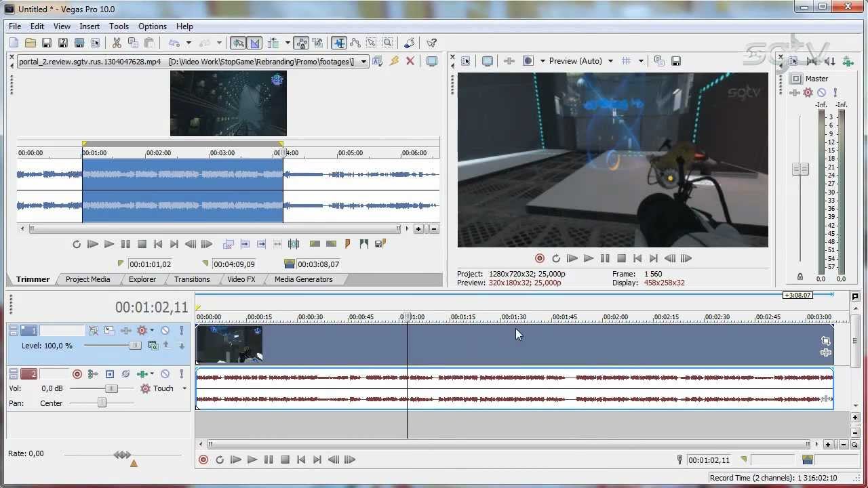The height and width of the screenshot is (488, 868).
Task: Click the What's This help pointer icon
Action: pyautogui.click(x=431, y=43)
